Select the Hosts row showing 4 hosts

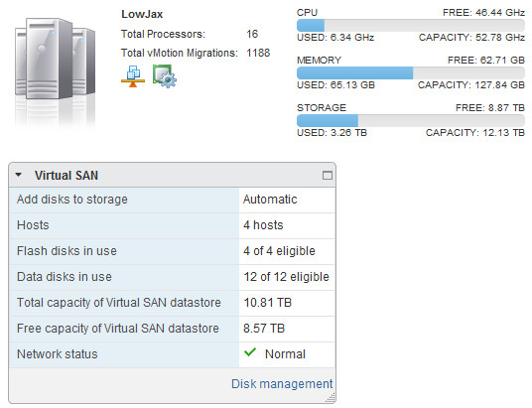coord(172,225)
